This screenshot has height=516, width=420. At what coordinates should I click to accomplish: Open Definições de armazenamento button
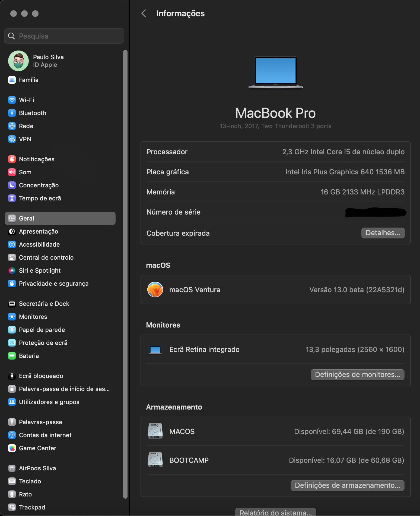coord(347,486)
